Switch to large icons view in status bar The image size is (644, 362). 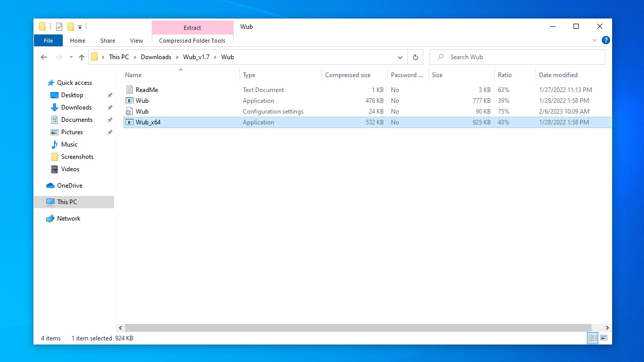tap(604, 338)
